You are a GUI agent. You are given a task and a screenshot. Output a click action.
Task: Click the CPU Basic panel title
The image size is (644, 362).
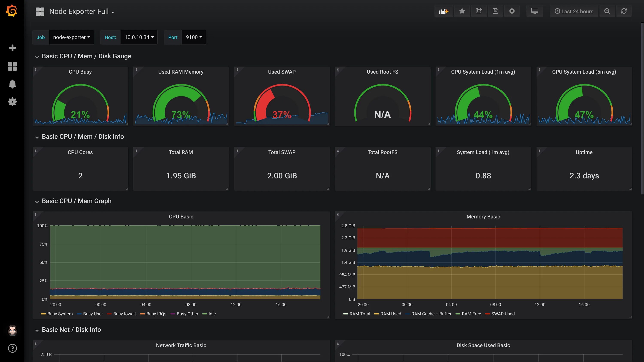181,217
